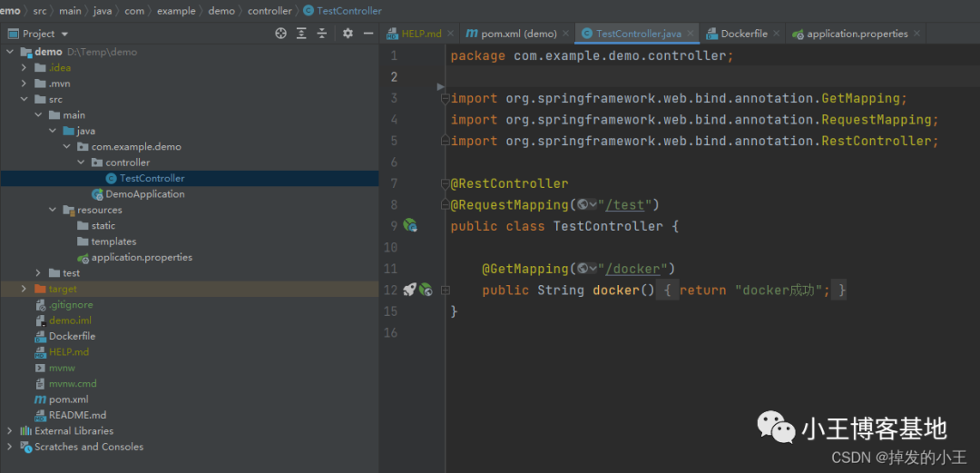Click the locate/select opened file icon
980x473 pixels.
[280, 34]
